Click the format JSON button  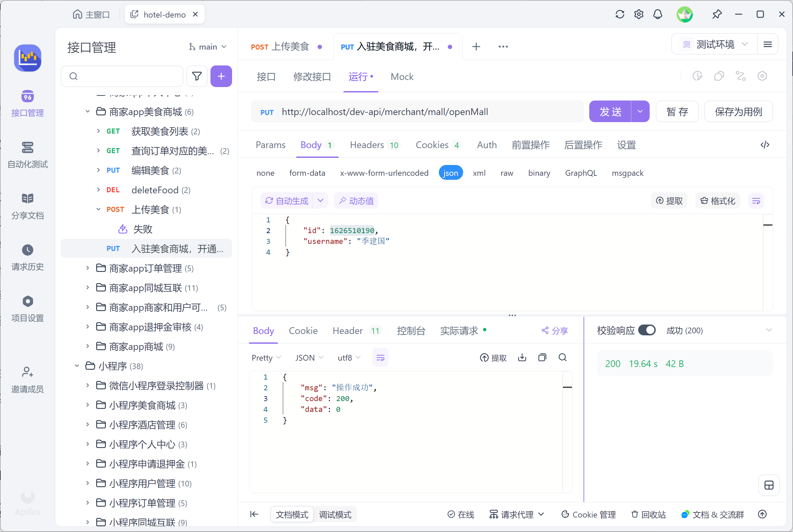coord(718,201)
